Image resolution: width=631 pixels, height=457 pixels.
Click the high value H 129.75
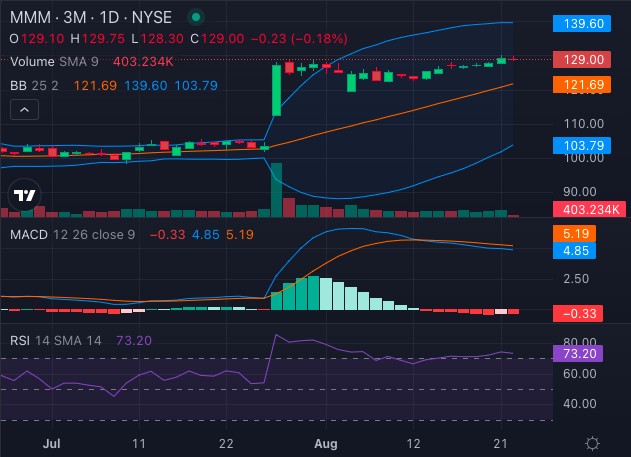tap(97, 39)
